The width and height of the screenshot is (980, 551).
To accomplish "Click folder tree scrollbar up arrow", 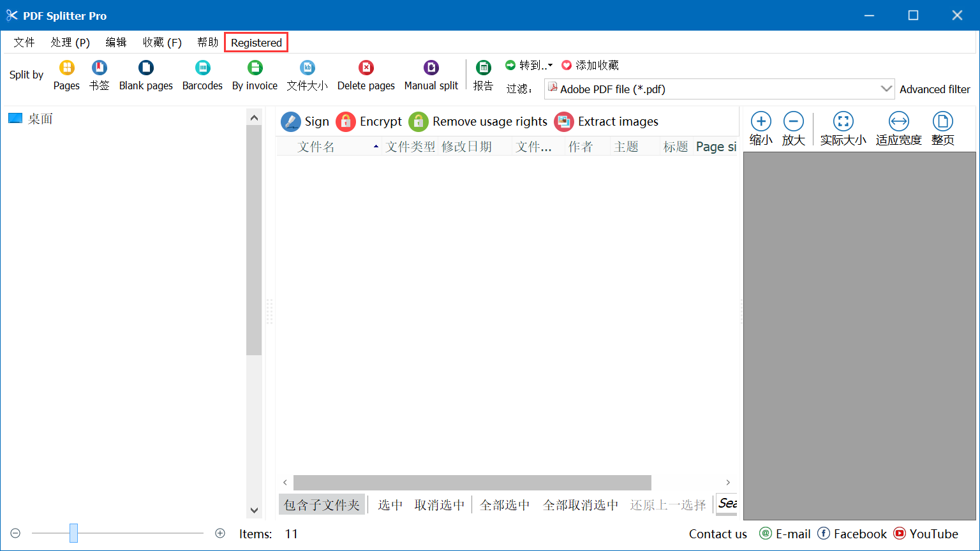I will tap(254, 117).
